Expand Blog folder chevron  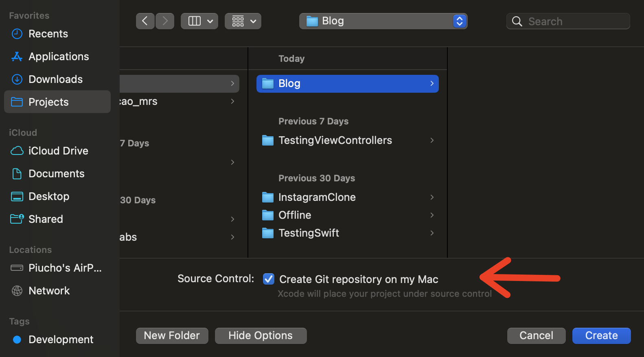point(432,83)
